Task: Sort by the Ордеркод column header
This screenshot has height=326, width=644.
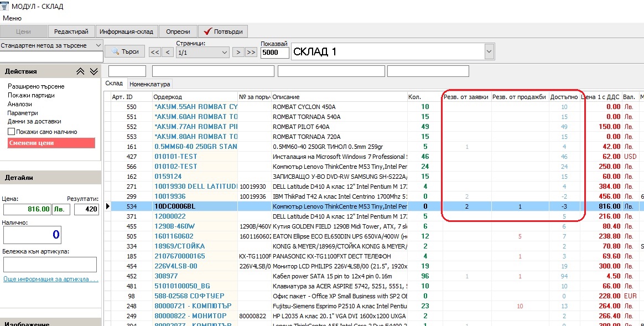Action: [195, 97]
